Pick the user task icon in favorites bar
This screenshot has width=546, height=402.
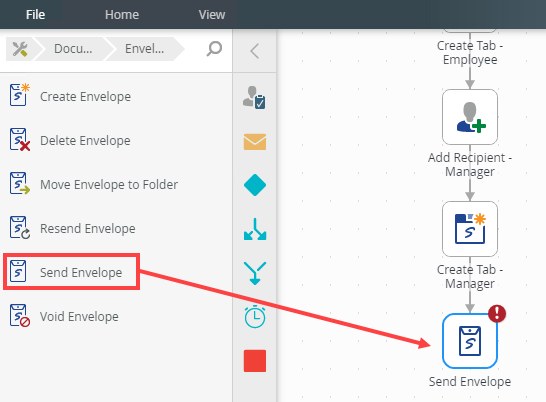click(255, 98)
